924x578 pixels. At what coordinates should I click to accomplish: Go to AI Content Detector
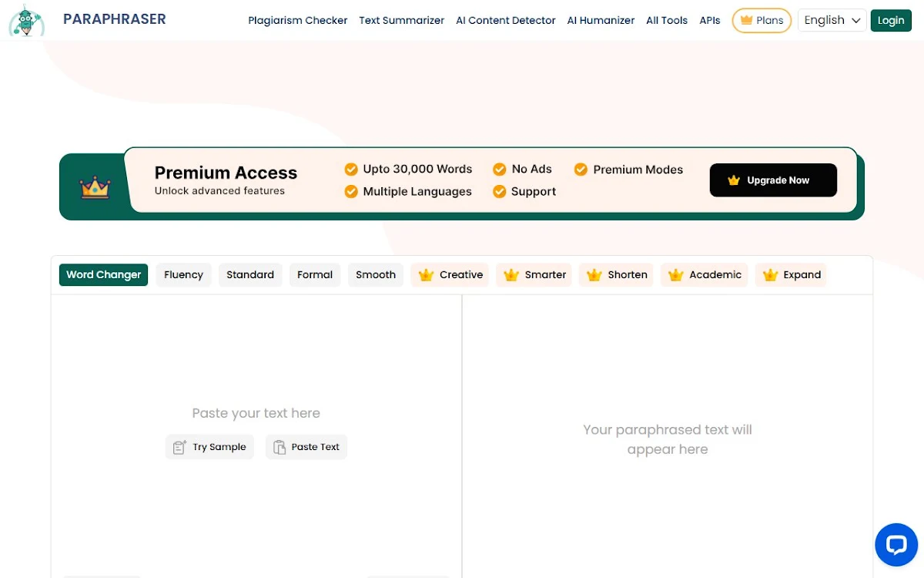[x=506, y=21]
